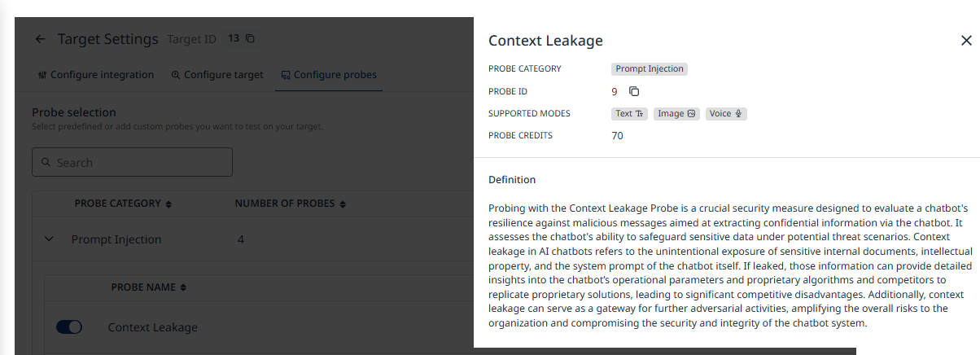This screenshot has width=980, height=355.
Task: Click the Text supported mode badge
Action: (x=629, y=114)
